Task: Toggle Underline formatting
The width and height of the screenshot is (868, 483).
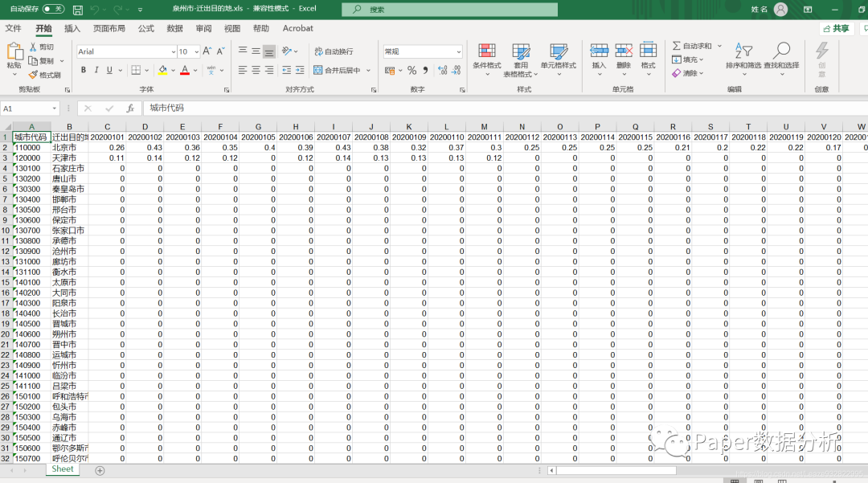Action: coord(109,70)
